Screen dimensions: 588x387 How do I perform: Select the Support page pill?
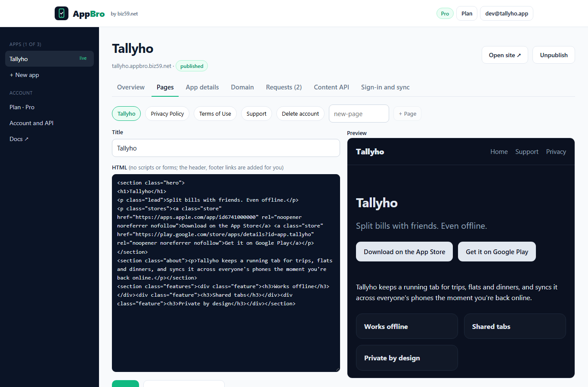tap(257, 114)
